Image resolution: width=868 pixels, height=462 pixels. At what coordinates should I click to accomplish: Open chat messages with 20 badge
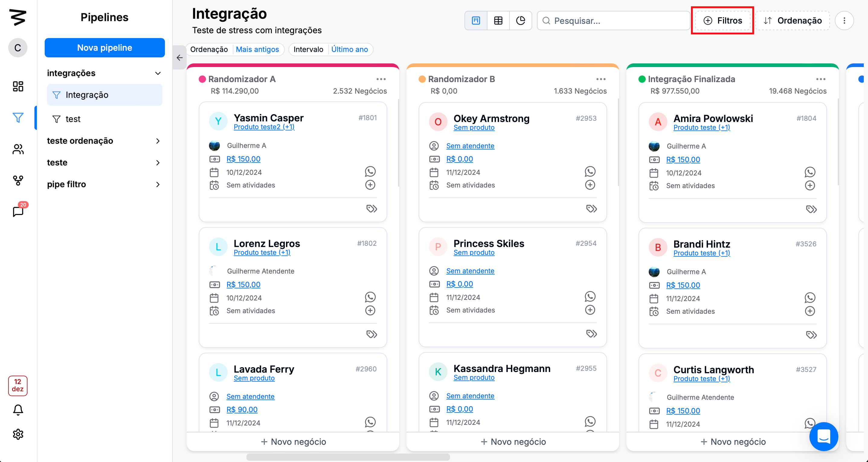(x=18, y=211)
